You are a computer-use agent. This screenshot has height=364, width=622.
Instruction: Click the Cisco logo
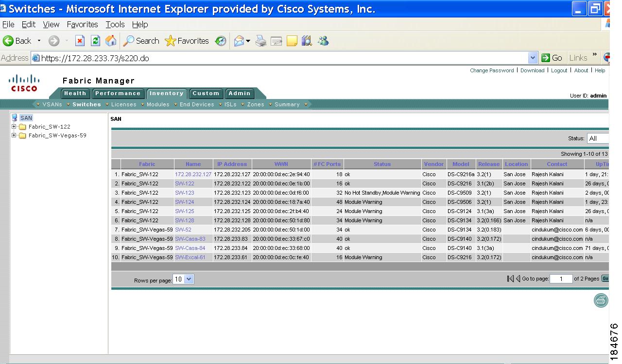click(24, 83)
